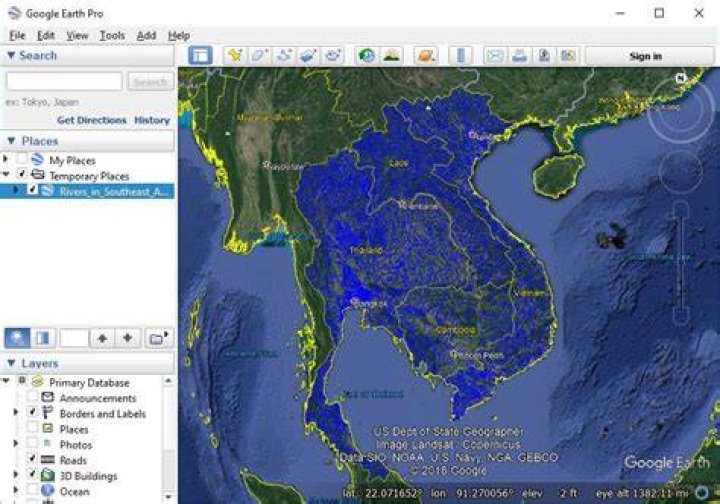
Task: Click the Save Image icon
Action: 544,56
